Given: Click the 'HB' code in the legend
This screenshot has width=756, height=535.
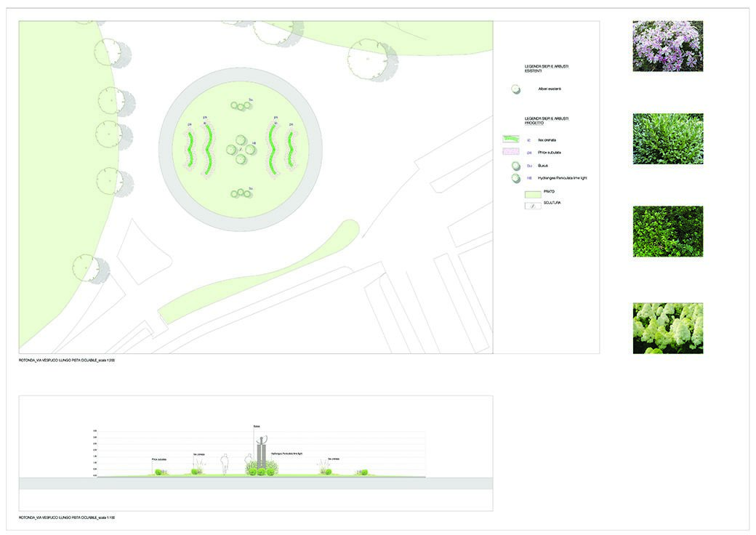Looking at the screenshot, I should 529,178.
